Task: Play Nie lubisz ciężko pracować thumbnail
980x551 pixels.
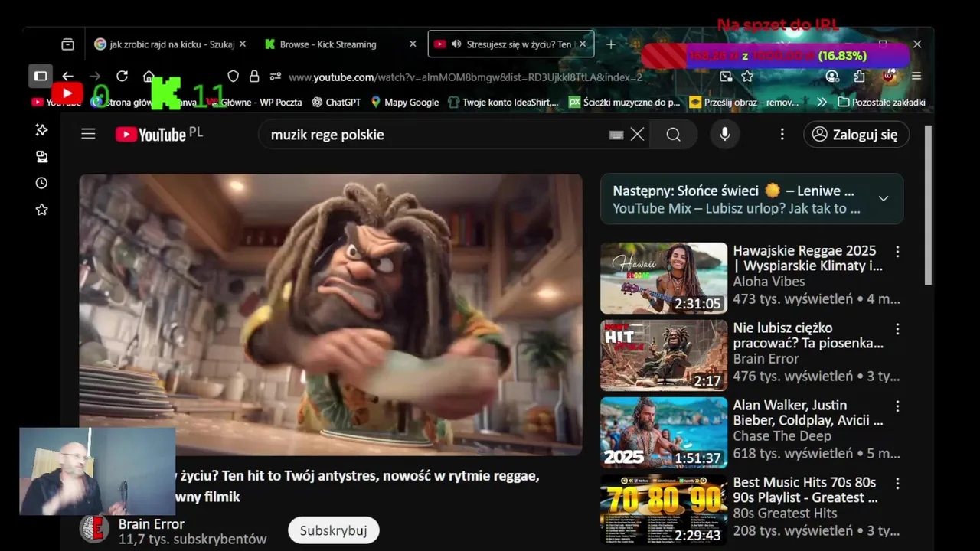Action: (x=664, y=355)
